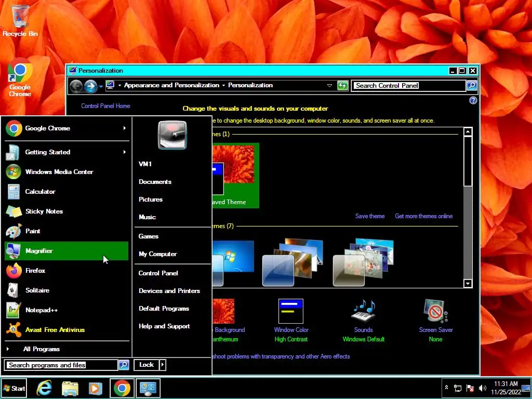Open Windows Explorer folder taskbar icon
Viewport: 532px width, 399px height.
point(70,389)
